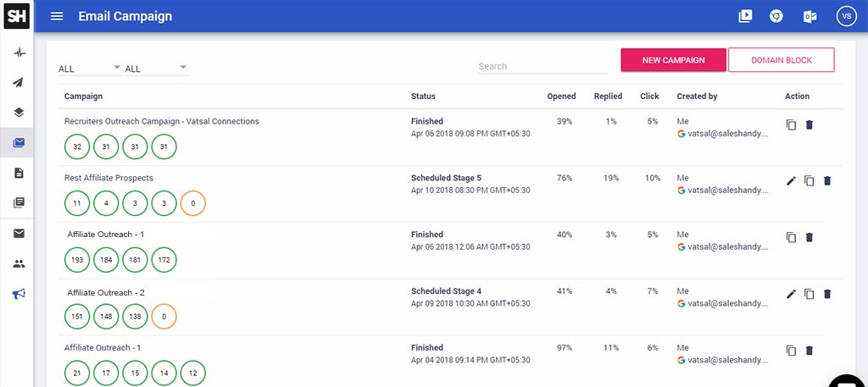The width and height of the screenshot is (868, 387).
Task: Click the Outlook icon in header
Action: [x=810, y=17]
